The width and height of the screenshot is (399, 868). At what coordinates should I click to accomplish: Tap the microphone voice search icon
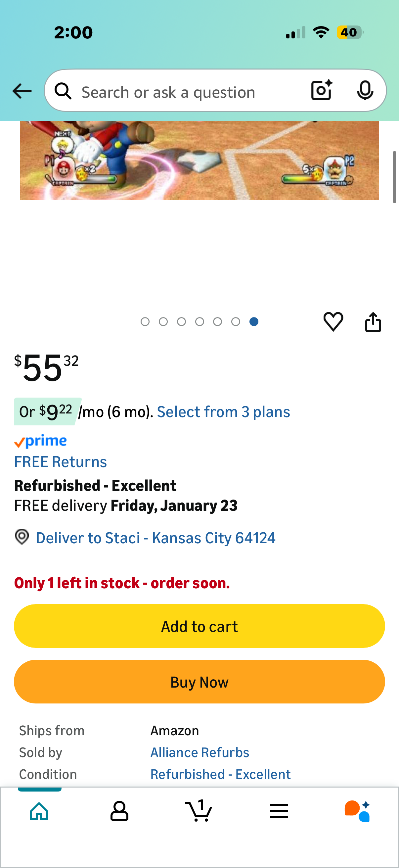[x=365, y=90]
